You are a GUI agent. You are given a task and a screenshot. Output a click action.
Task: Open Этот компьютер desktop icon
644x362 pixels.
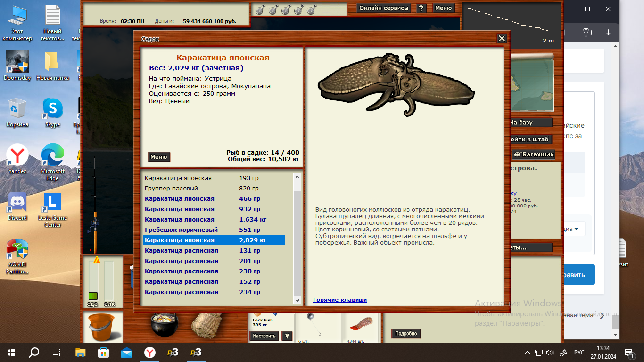[17, 24]
